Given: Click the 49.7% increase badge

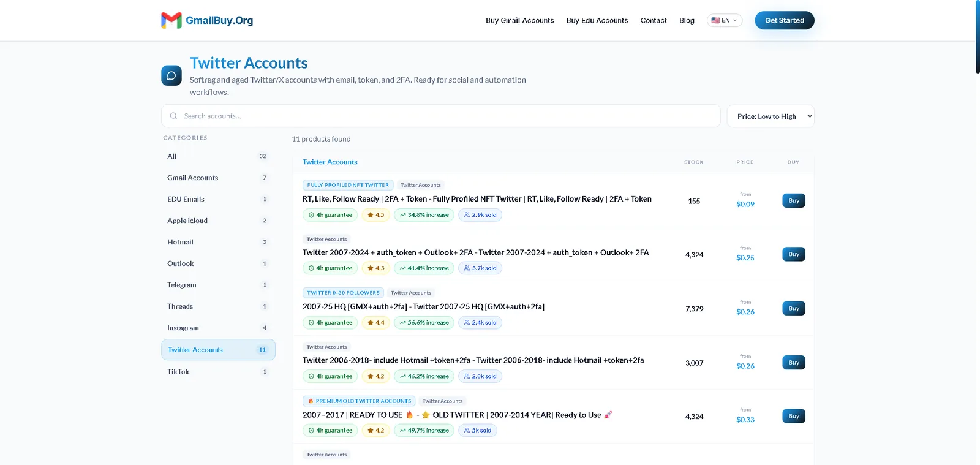Looking at the screenshot, I should click(424, 431).
